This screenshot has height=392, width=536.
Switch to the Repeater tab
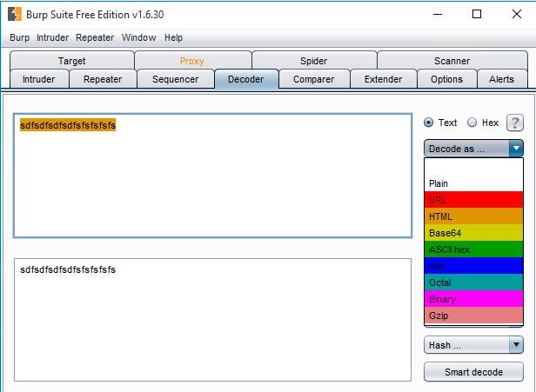(x=103, y=79)
